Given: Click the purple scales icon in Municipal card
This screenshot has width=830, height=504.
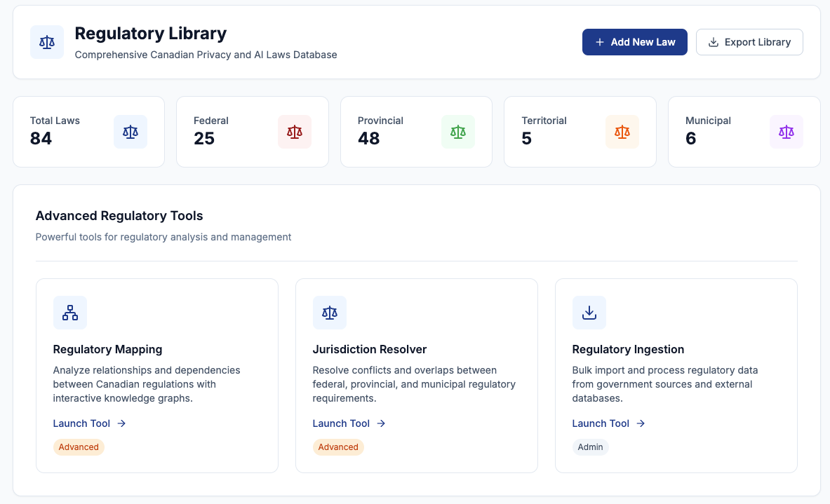Looking at the screenshot, I should 787,132.
